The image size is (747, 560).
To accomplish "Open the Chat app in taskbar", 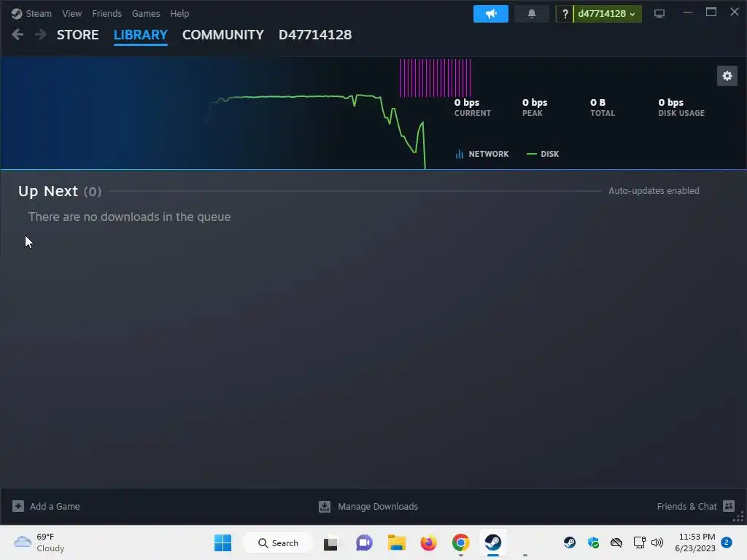I will pyautogui.click(x=364, y=542).
